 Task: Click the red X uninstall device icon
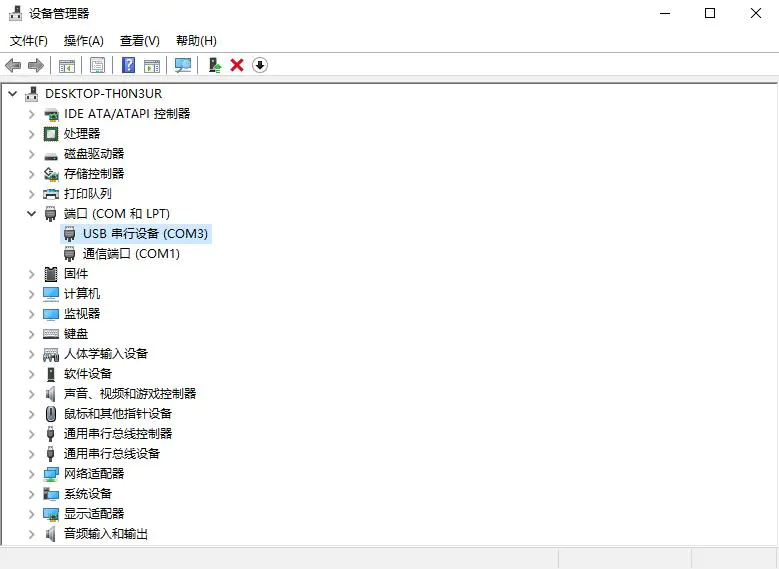point(237,65)
